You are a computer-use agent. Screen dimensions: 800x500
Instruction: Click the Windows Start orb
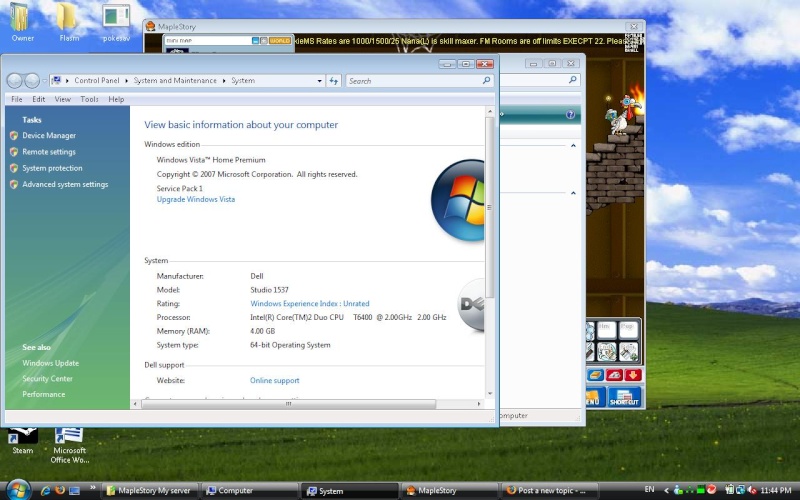click(x=18, y=490)
